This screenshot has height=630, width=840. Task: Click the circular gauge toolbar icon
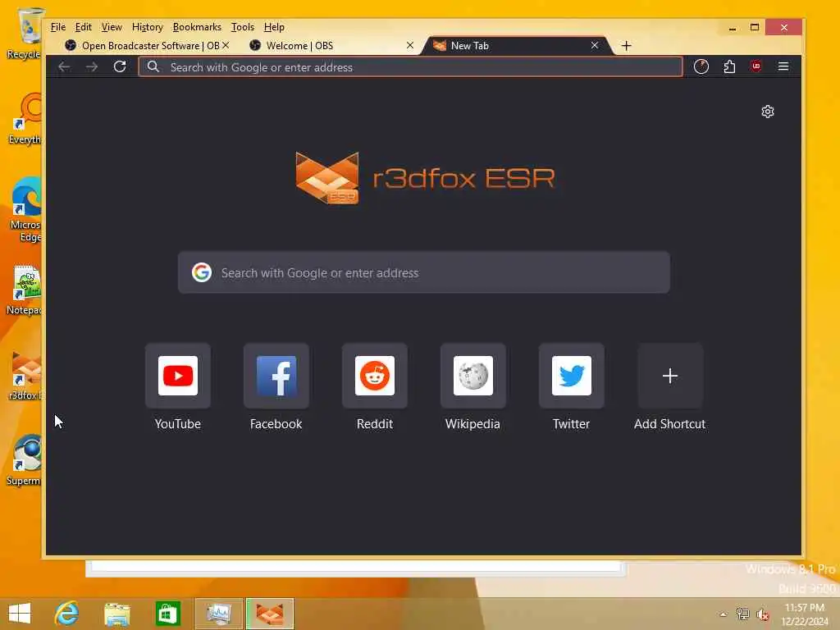point(701,66)
